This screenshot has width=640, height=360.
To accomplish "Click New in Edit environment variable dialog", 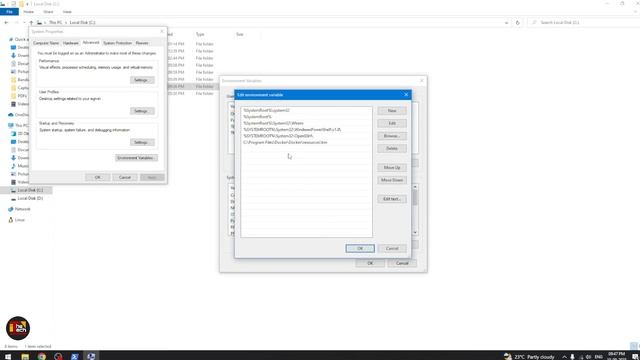I will click(x=392, y=111).
